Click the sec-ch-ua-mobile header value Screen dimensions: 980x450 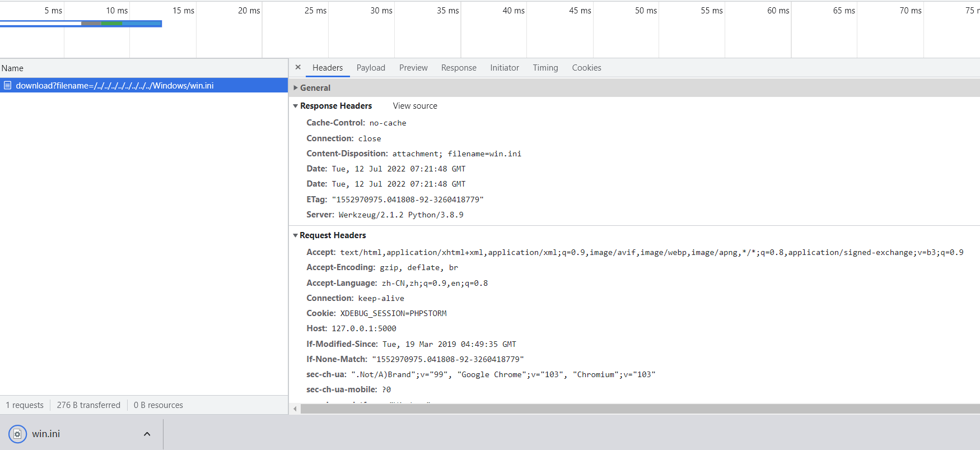pos(386,390)
